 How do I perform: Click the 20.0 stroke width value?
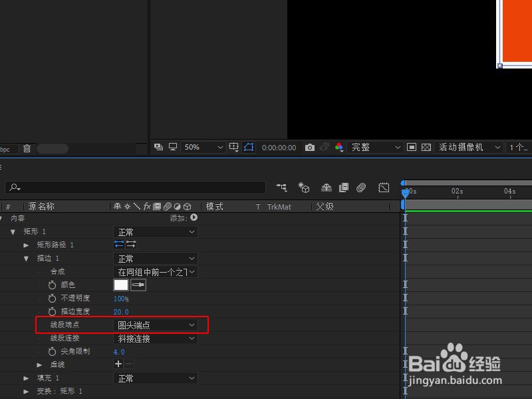(121, 312)
